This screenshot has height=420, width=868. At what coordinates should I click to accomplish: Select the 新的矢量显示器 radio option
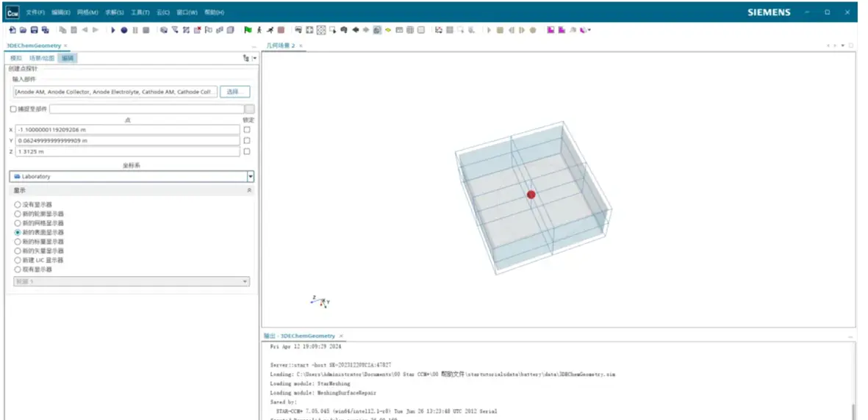coord(18,250)
